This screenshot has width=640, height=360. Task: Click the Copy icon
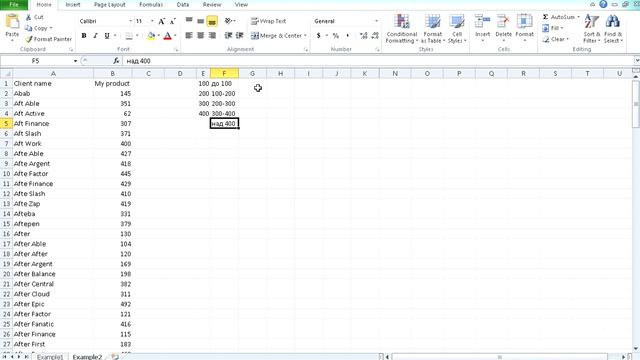[x=29, y=28]
